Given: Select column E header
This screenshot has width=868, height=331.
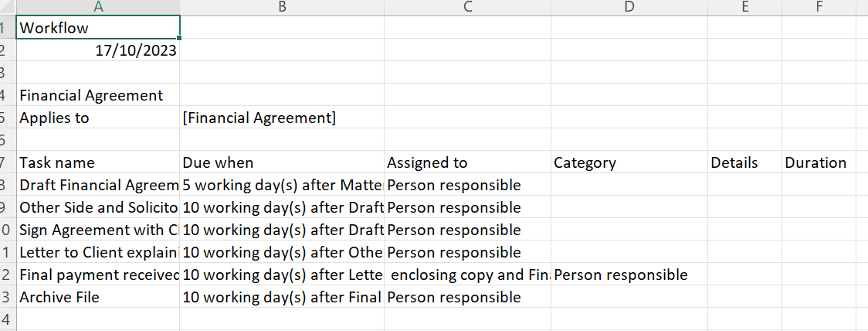Looking at the screenshot, I should [x=744, y=7].
